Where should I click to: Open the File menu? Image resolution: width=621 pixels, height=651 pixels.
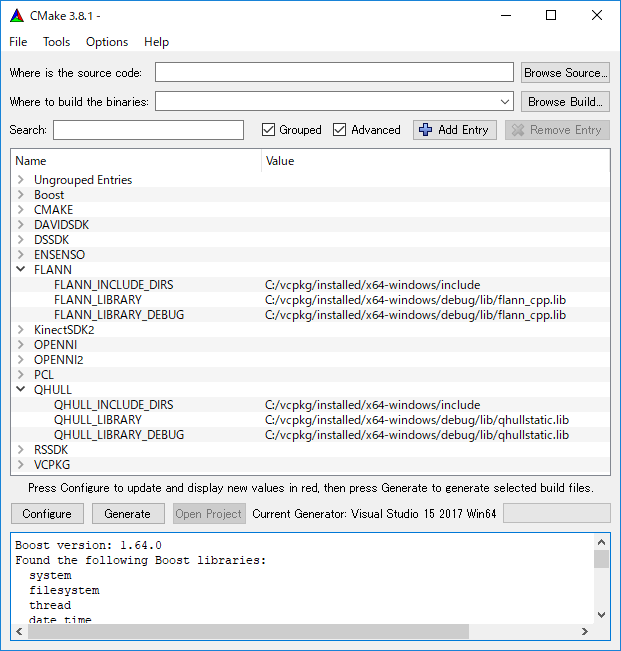(x=18, y=42)
